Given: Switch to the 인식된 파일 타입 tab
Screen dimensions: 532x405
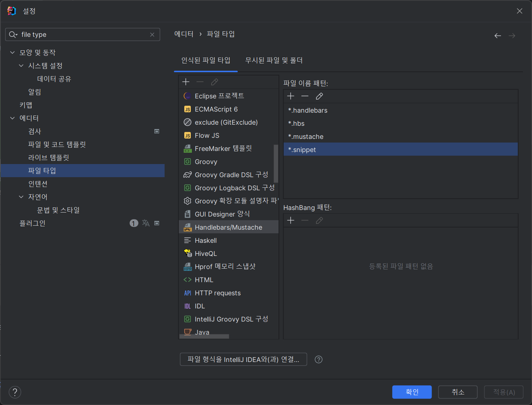Looking at the screenshot, I should (206, 61).
